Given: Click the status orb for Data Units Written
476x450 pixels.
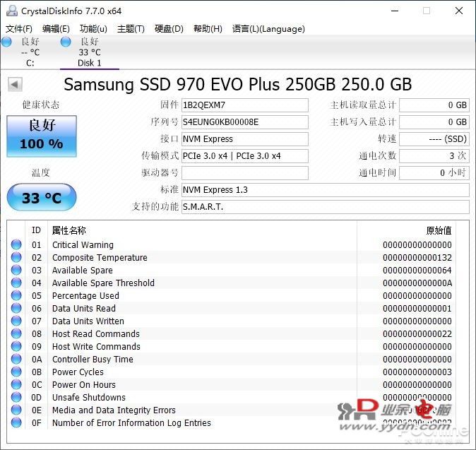Looking at the screenshot, I should [x=16, y=321].
